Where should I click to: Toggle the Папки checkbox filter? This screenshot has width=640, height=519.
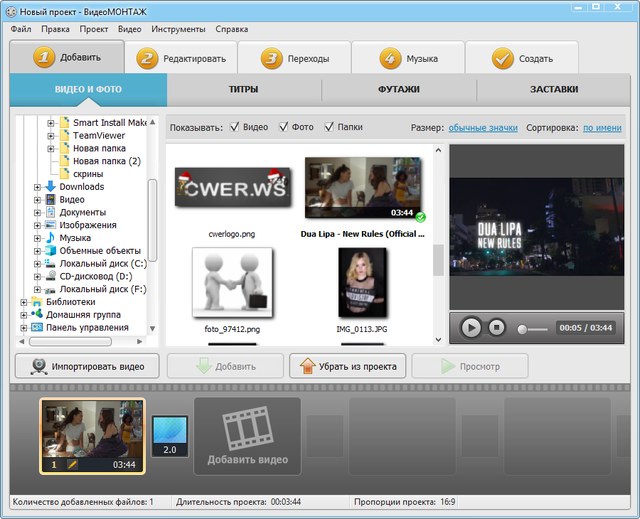click(329, 127)
